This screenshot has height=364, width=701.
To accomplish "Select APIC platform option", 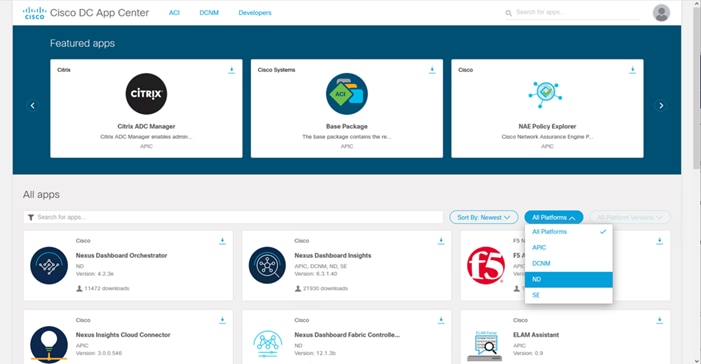I will click(x=569, y=248).
